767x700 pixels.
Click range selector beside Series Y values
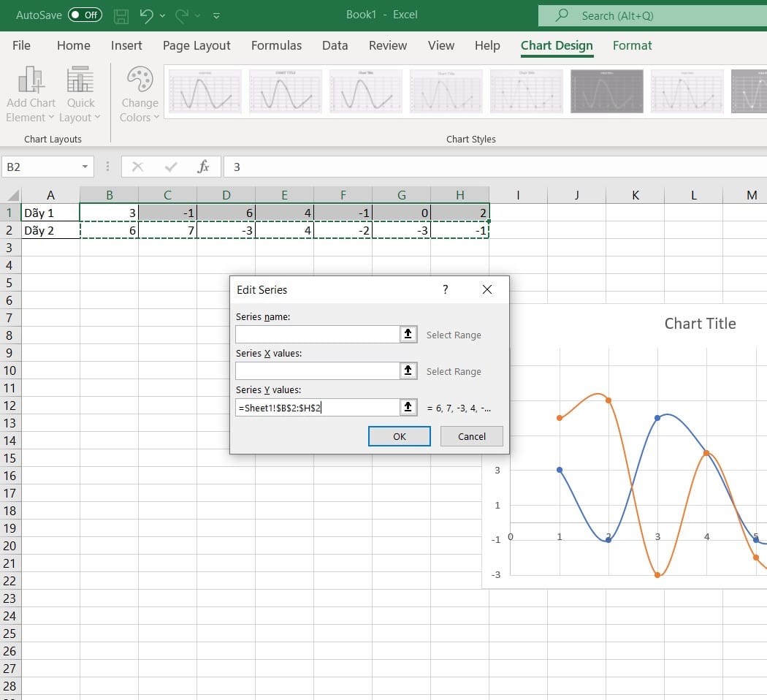coord(408,407)
